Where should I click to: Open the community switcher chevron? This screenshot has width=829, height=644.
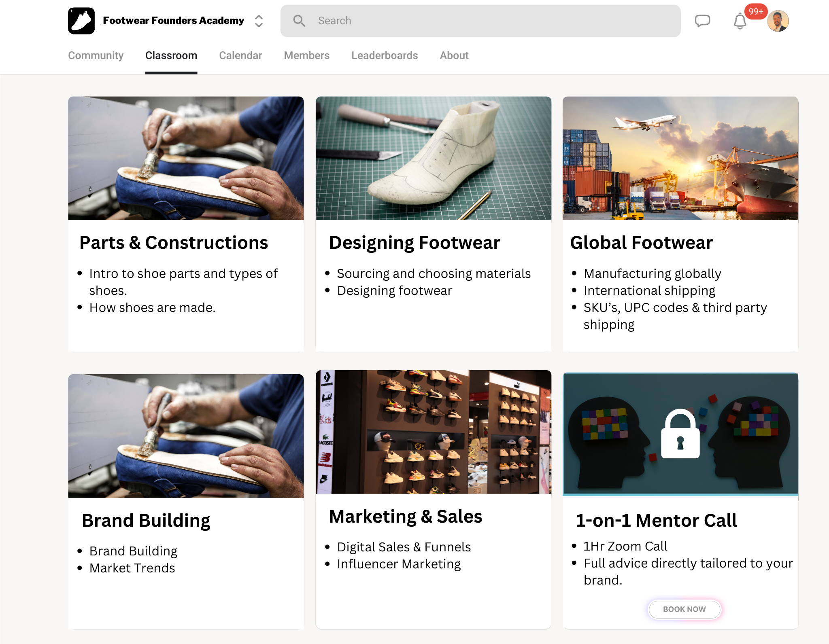click(258, 21)
